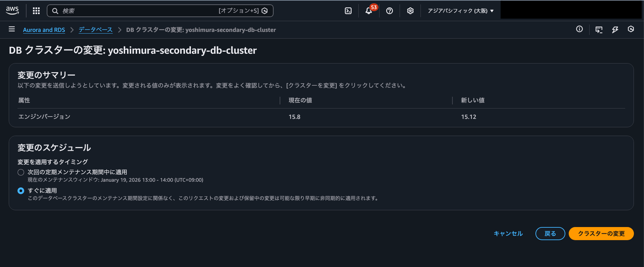Viewport: 644px width, 267px height.
Task: Open the help question mark menu
Action: [390, 11]
